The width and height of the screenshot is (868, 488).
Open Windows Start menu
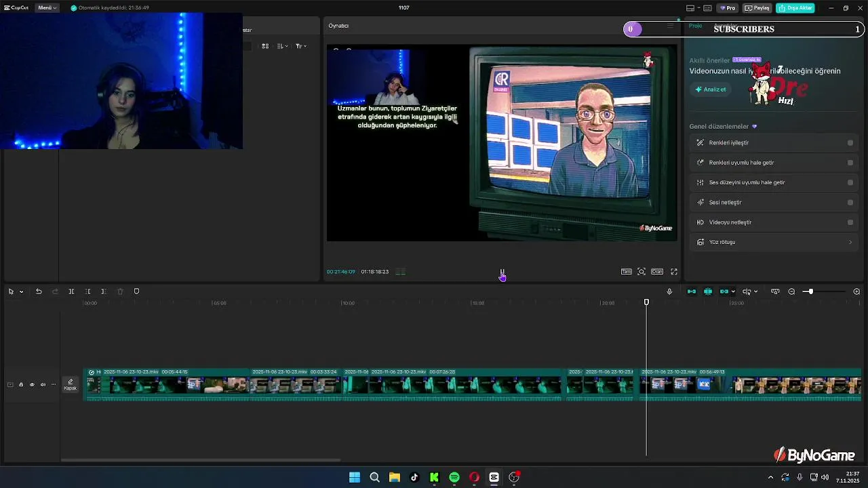(x=355, y=477)
